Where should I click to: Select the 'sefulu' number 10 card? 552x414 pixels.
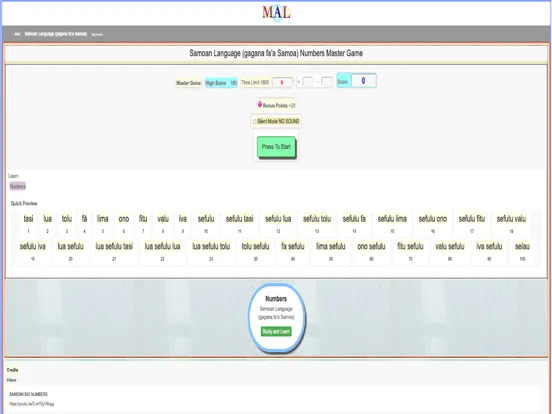tap(206, 224)
